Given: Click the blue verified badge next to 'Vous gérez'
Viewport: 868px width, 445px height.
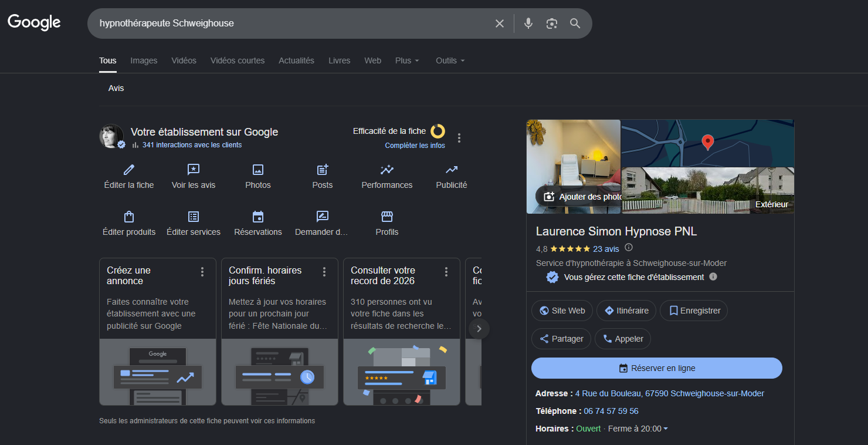Looking at the screenshot, I should (552, 277).
